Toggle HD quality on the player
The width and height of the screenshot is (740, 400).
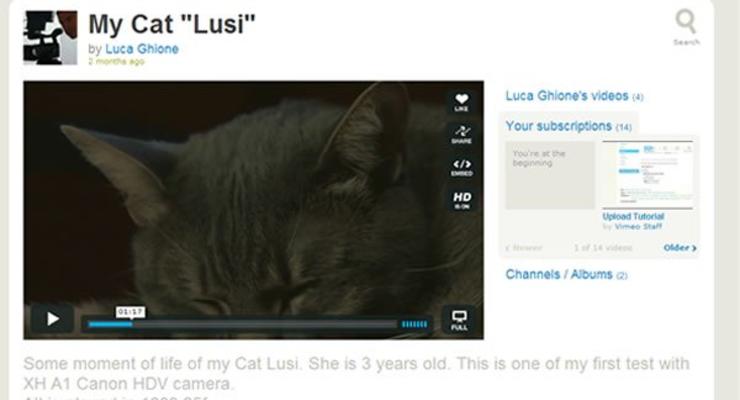(x=462, y=200)
